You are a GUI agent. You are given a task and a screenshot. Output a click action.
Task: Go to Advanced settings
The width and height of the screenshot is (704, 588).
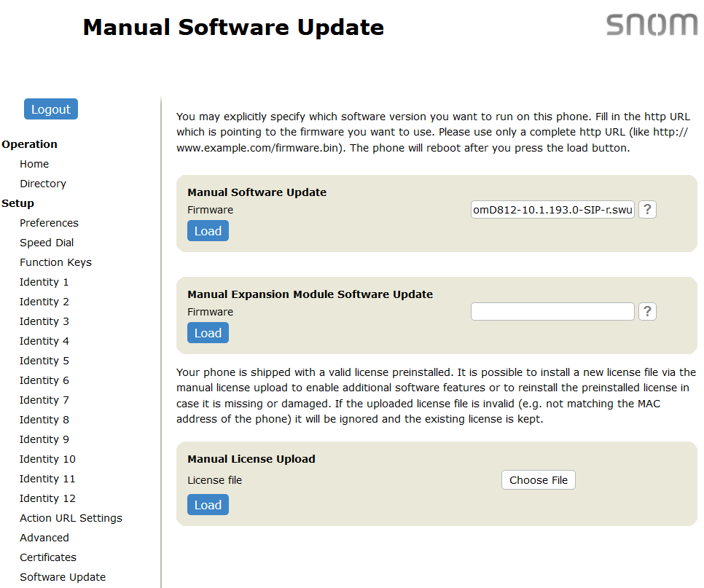(x=44, y=538)
